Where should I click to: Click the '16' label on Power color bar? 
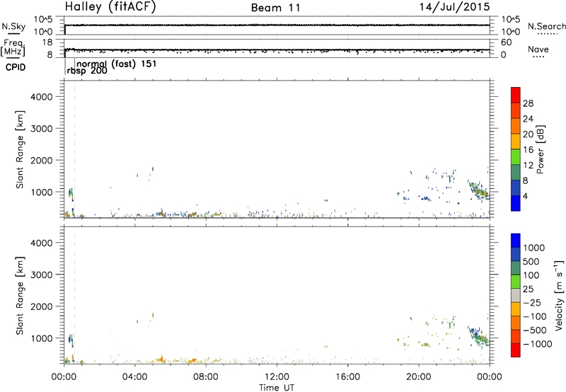point(528,150)
